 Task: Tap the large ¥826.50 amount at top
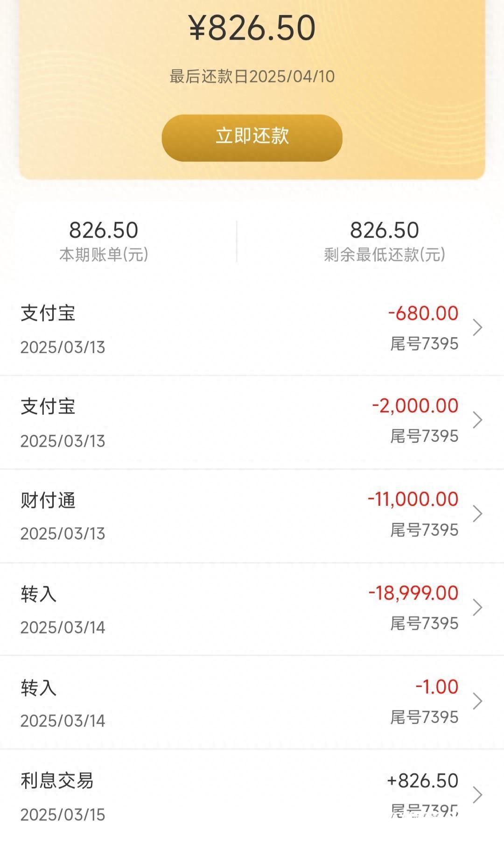(252, 28)
